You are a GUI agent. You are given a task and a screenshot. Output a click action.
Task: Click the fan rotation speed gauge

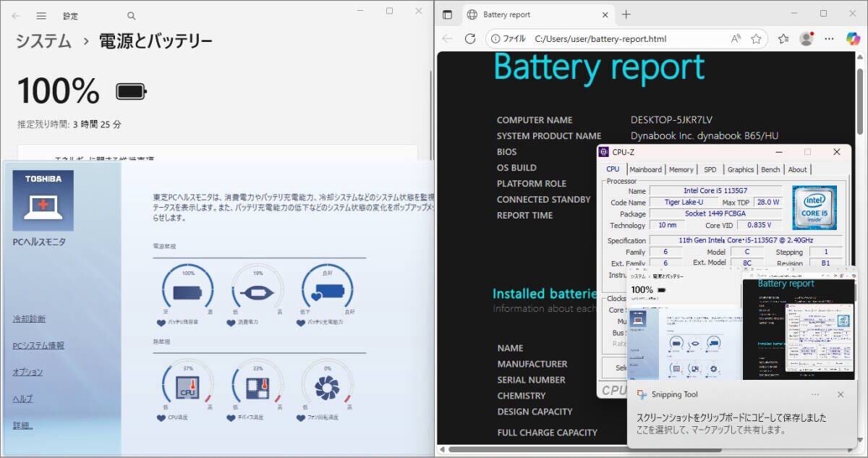pos(327,388)
